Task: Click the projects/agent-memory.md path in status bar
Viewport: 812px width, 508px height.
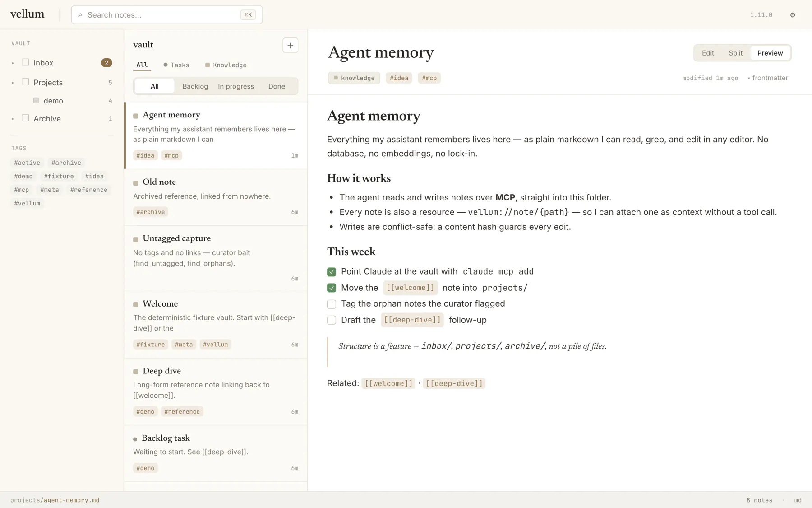Action: pyautogui.click(x=55, y=500)
